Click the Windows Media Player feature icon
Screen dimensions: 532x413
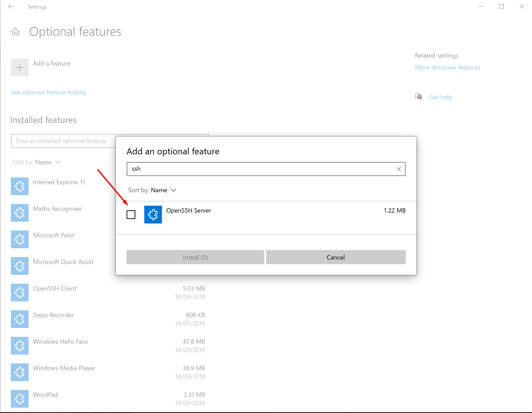19,372
